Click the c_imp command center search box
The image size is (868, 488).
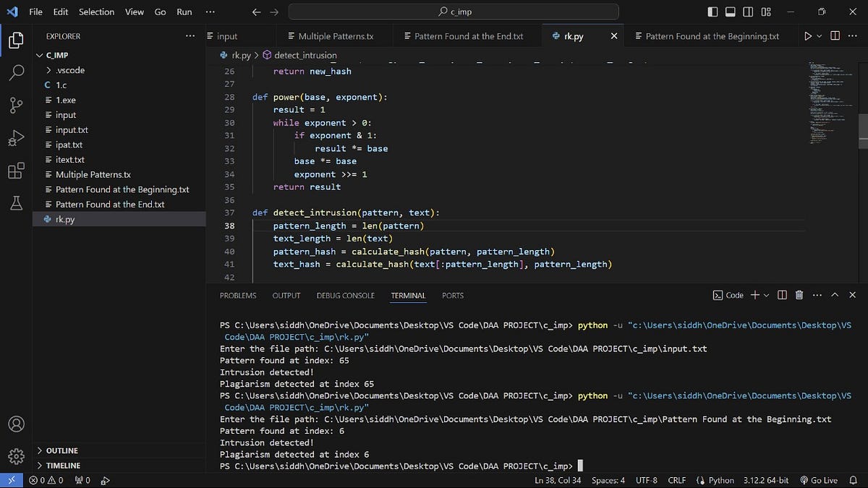(453, 12)
